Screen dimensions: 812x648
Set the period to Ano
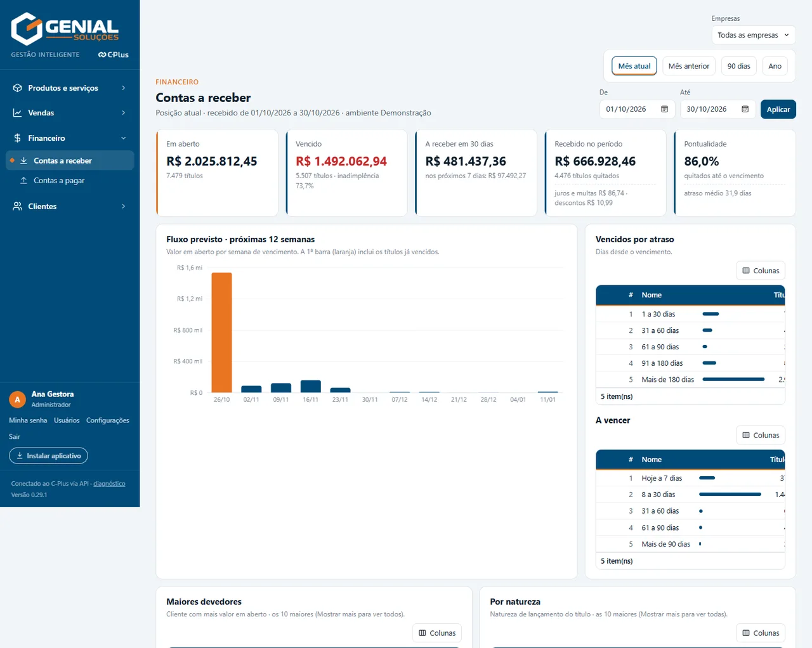pyautogui.click(x=775, y=66)
